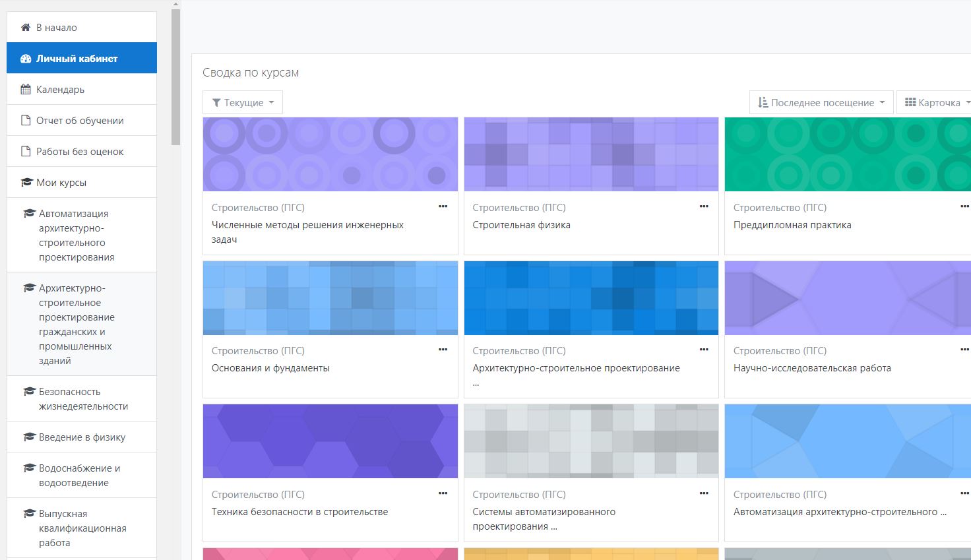
Task: Click the calendar icon in the sidebar
Action: (x=26, y=90)
